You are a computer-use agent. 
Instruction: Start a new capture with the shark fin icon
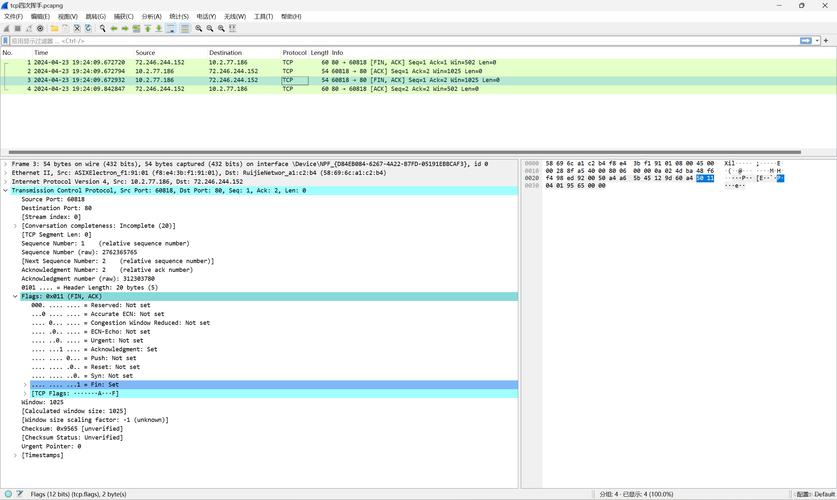[6, 28]
